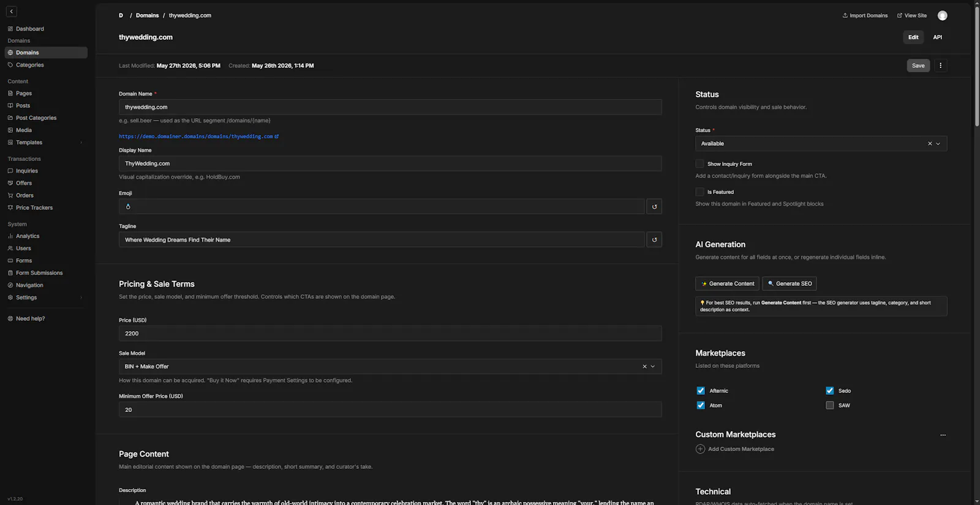Open the Status dropdown arrow
The height and width of the screenshot is (505, 980).
click(938, 144)
